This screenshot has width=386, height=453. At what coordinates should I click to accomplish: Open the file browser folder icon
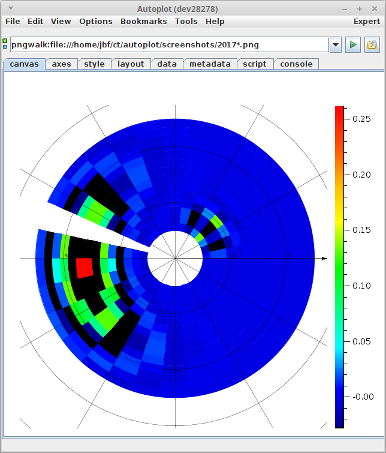(x=372, y=45)
